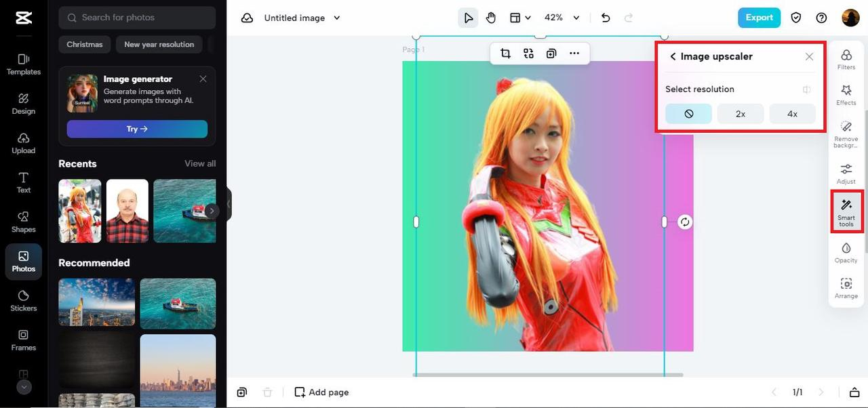Viewport: 868px width, 408px height.
Task: Select the hand pan tool
Action: click(491, 18)
